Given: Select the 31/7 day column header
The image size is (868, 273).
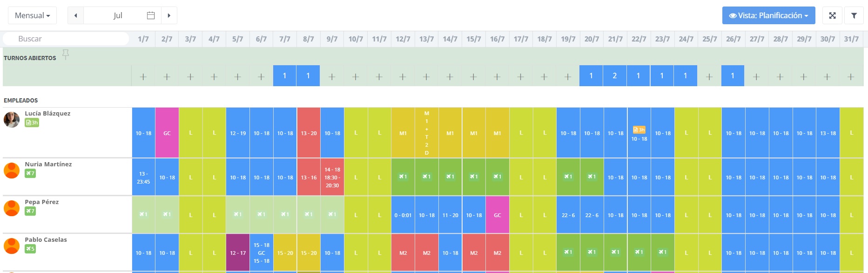Looking at the screenshot, I should tap(851, 39).
